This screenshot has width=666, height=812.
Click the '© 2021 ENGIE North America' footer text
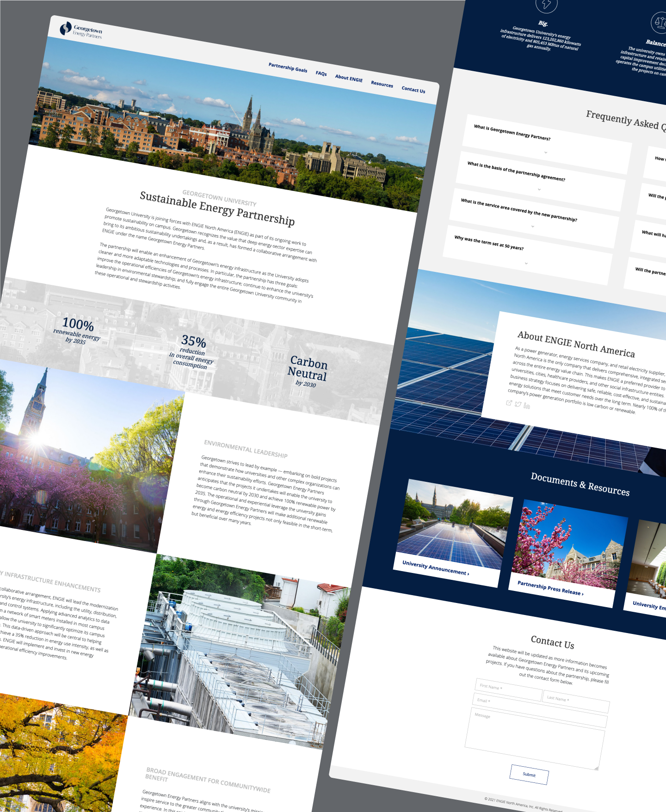click(x=524, y=805)
